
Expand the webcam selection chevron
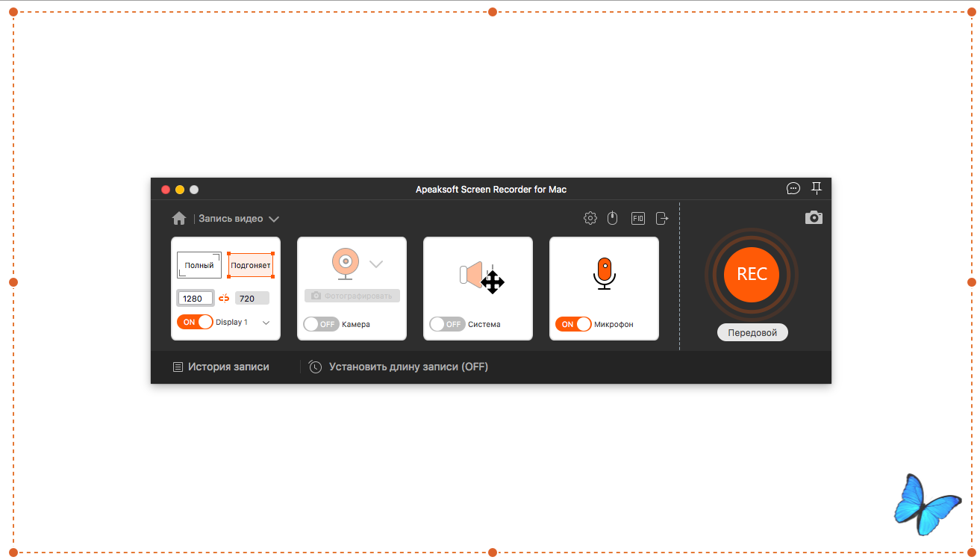coord(376,264)
